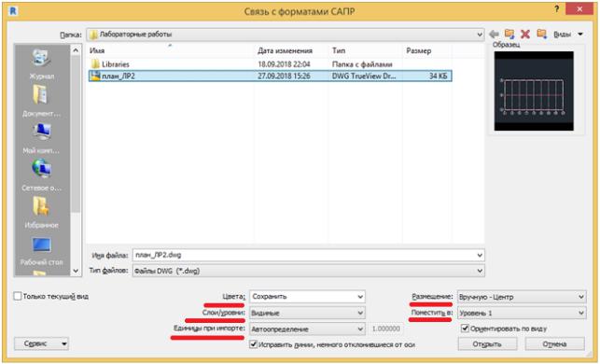Open Единицы при импорте Автоопределение dropdown
This screenshot has width=600, height=364.
[307, 329]
